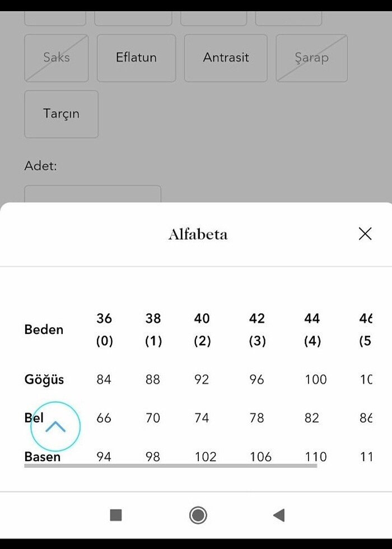Tap the Alfabeta brand title
The width and height of the screenshot is (392, 549).
pyautogui.click(x=197, y=234)
